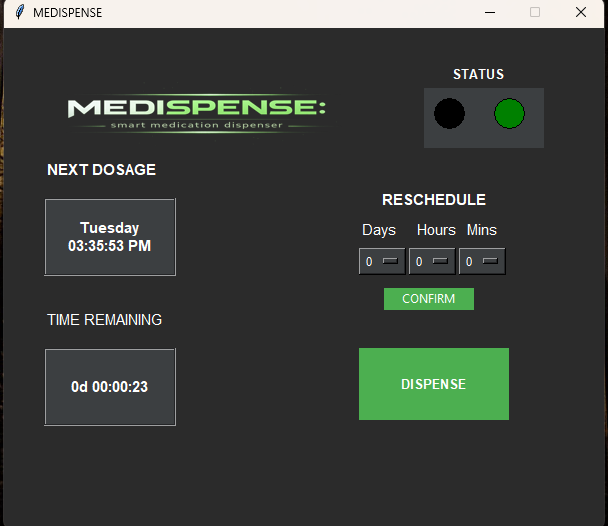Click the black status indicator light

click(449, 113)
